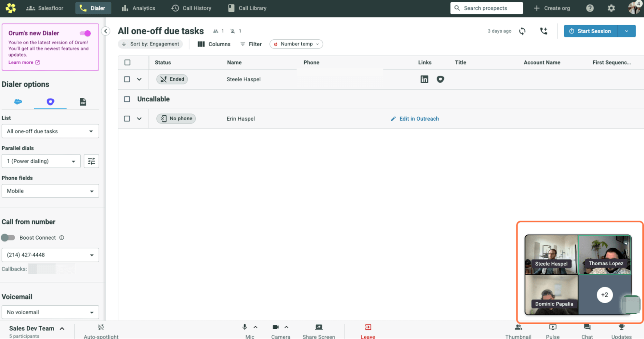Click the LinkedIn icon for Steele Haspel
Screen dimensions: 644x339
(424, 79)
